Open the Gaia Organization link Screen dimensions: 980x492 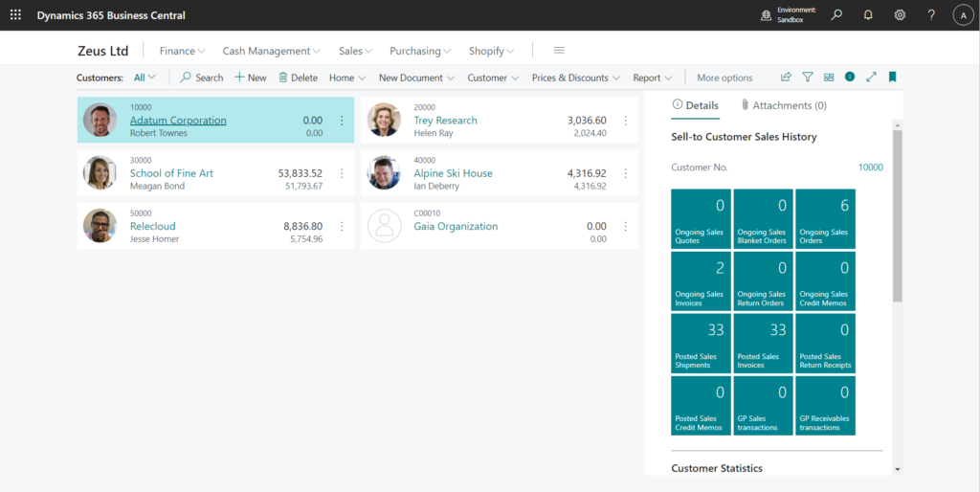coord(456,226)
